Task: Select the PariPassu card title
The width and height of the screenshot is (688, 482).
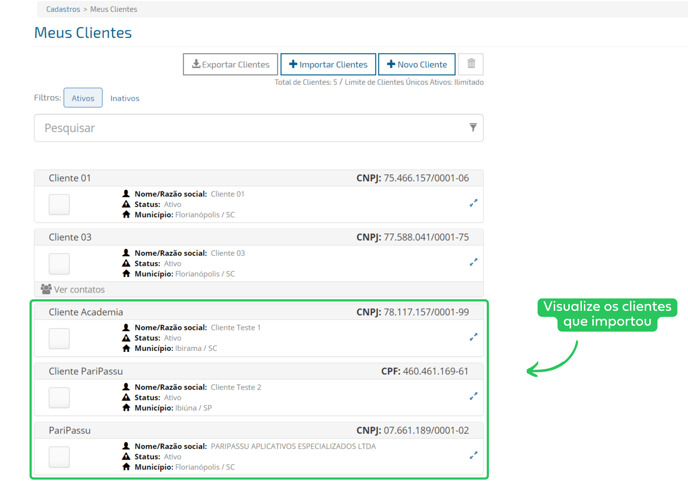Action: (x=70, y=430)
